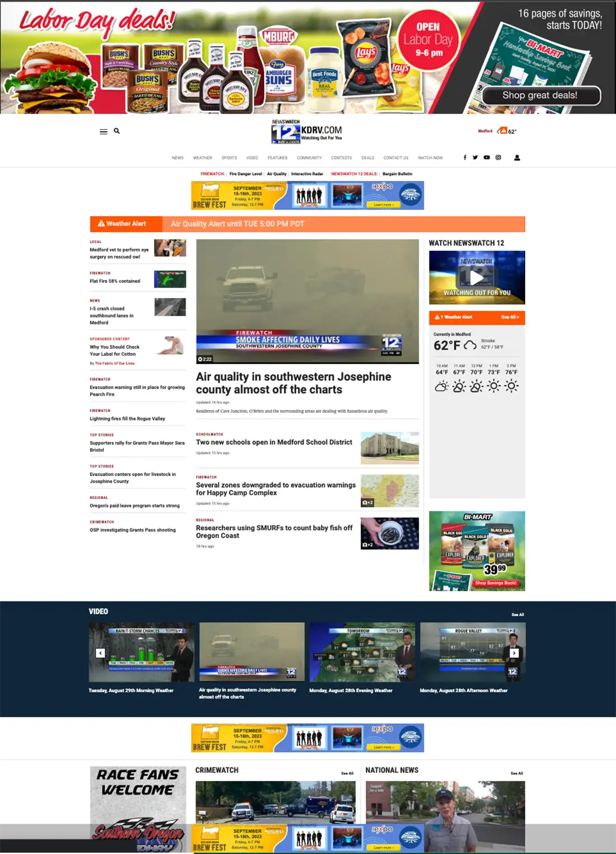The height and width of the screenshot is (854, 616).
Task: Open Happy Camp Complex evacuation story
Action: coord(276,489)
